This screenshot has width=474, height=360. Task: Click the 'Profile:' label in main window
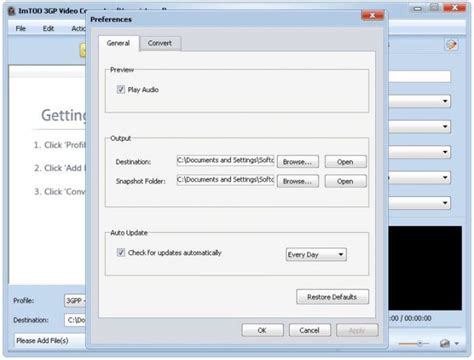coord(24,301)
